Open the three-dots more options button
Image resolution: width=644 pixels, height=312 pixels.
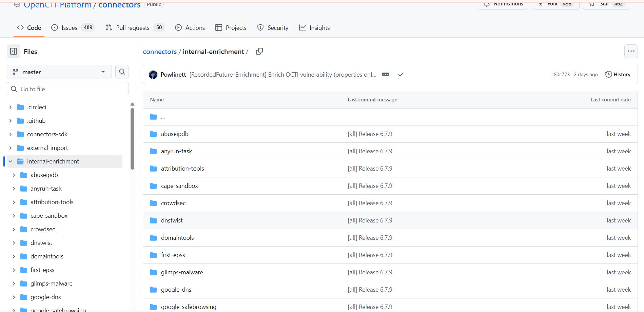coord(631,51)
